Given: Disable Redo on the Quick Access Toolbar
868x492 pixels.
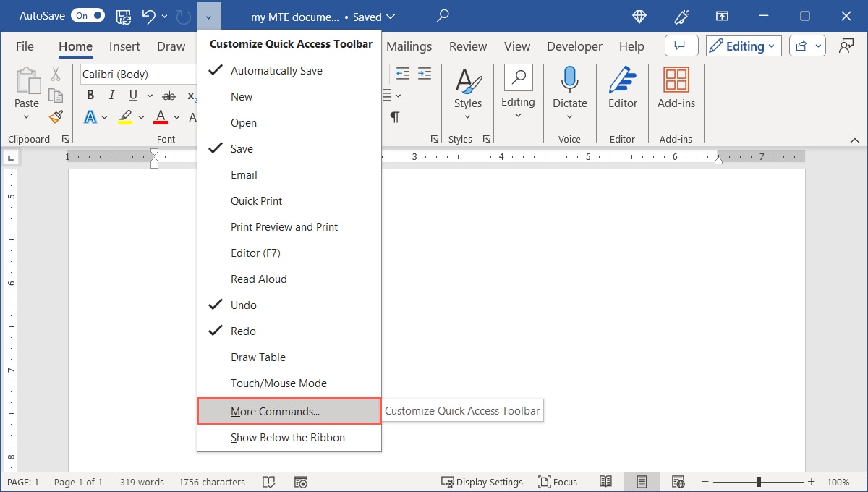Looking at the screenshot, I should pyautogui.click(x=244, y=331).
